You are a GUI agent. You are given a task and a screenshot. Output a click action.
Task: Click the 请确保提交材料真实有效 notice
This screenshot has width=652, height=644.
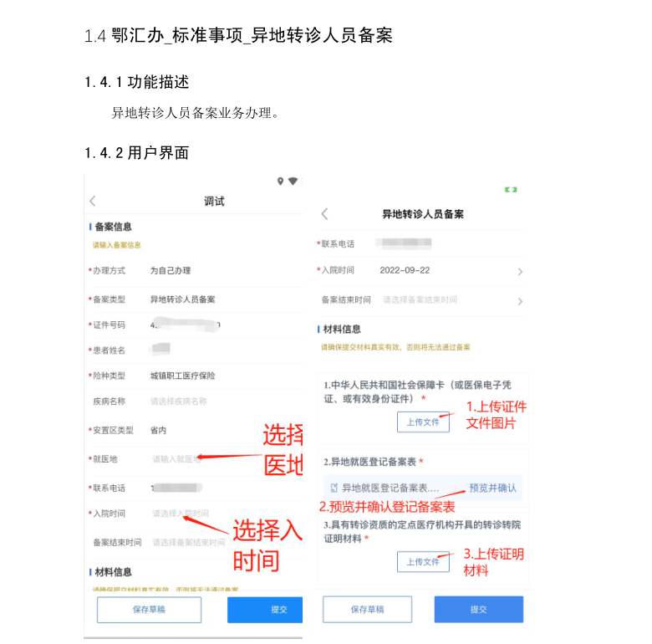(395, 347)
